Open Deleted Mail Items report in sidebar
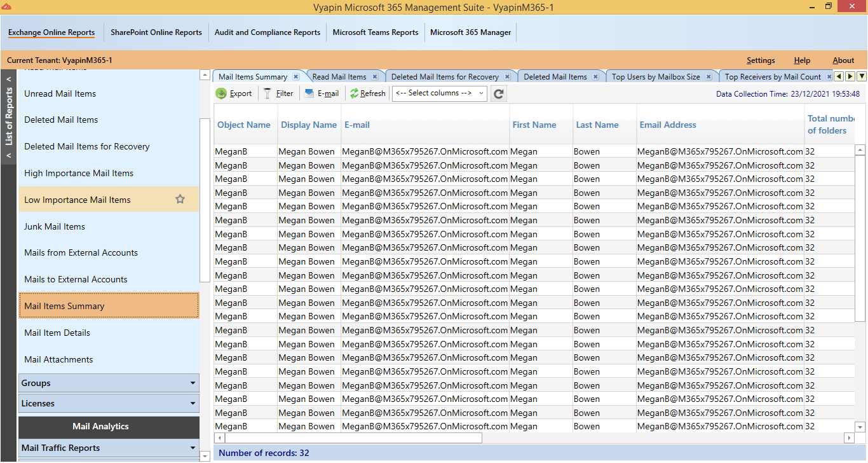 click(109, 120)
